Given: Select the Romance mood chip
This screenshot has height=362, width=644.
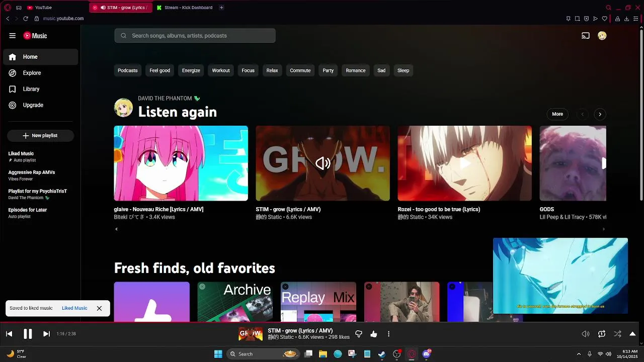Looking at the screenshot, I should click(356, 70).
